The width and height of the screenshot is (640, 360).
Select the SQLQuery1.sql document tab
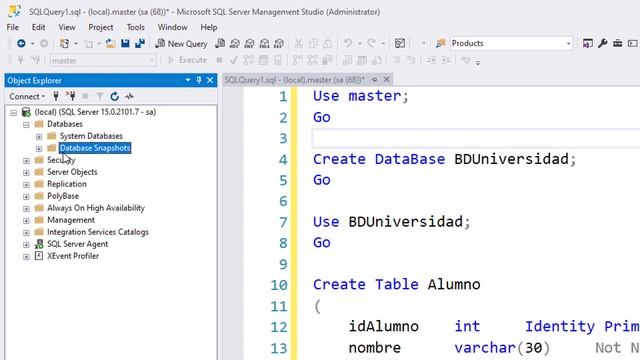coord(294,80)
